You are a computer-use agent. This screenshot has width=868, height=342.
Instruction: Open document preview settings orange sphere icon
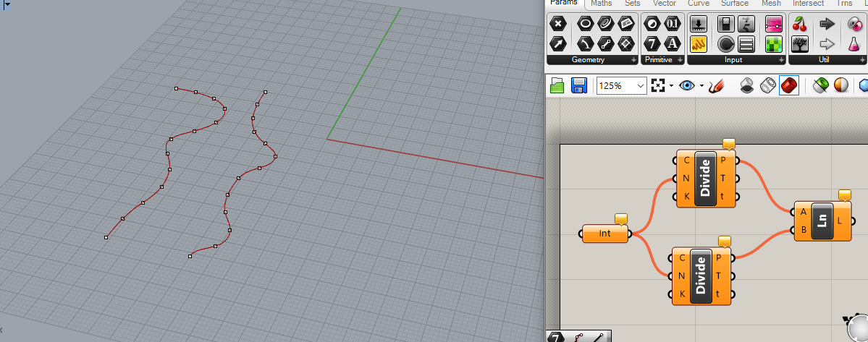pos(841,85)
